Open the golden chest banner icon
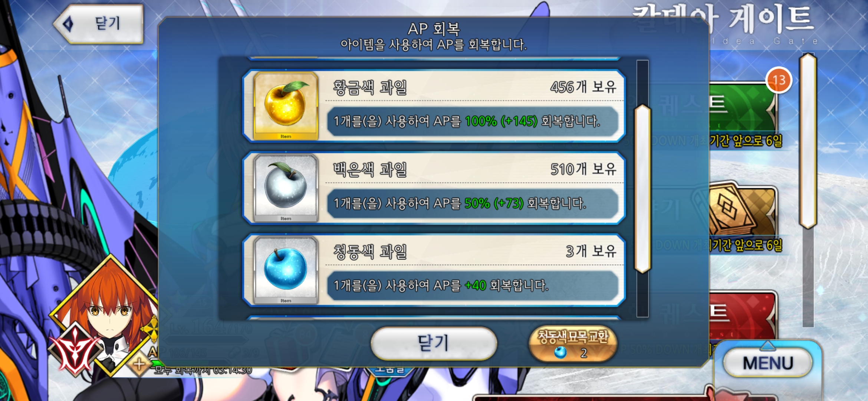Image resolution: width=868 pixels, height=401 pixels. (742, 212)
